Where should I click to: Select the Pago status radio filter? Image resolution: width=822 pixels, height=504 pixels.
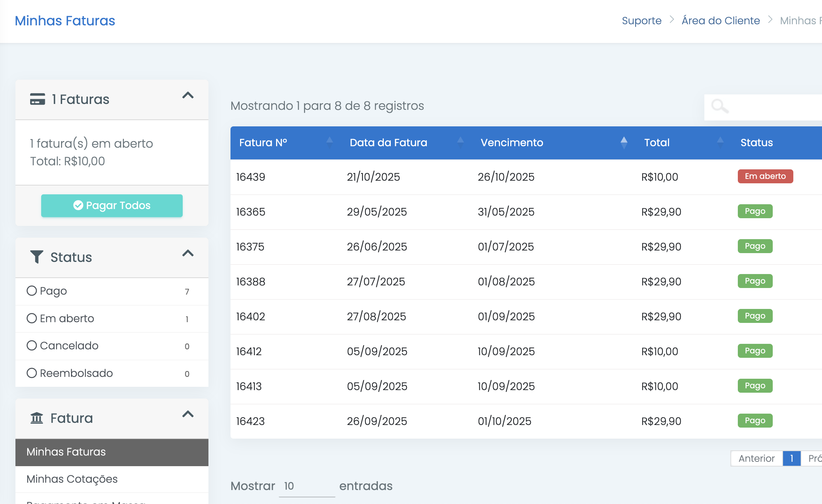32,291
